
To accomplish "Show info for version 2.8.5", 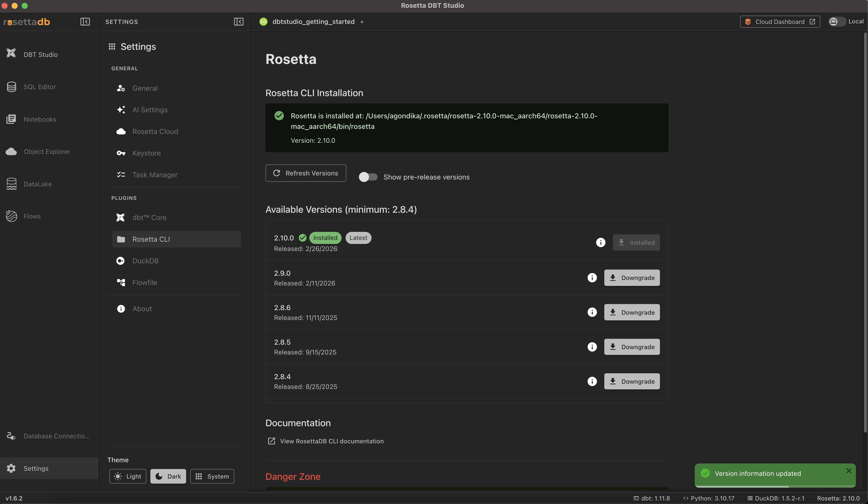I will 592,347.
